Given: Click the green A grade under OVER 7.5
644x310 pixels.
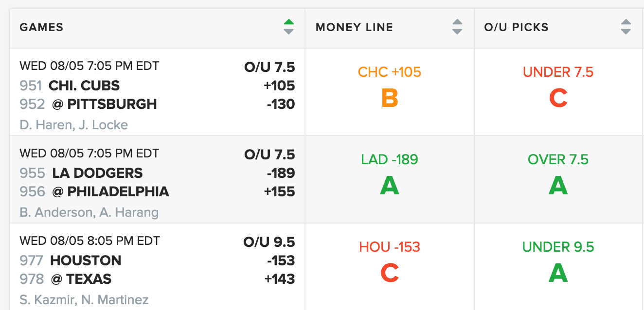Looking at the screenshot, I should coord(558,186).
